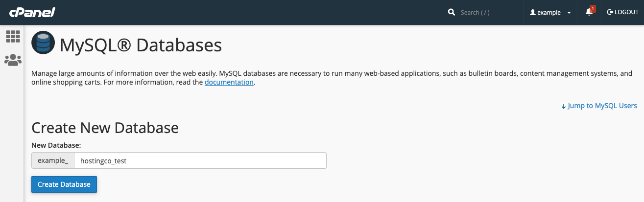
Task: Click the Create Database button
Action: coord(64,184)
